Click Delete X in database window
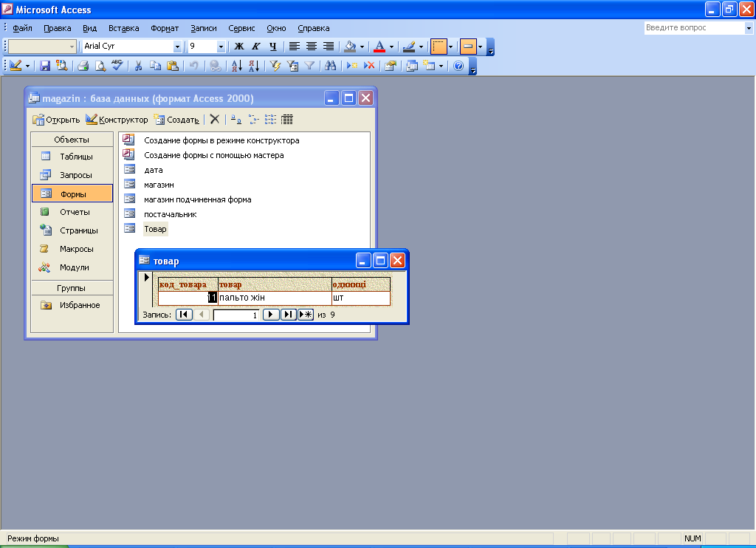This screenshot has height=548, width=756. click(215, 119)
